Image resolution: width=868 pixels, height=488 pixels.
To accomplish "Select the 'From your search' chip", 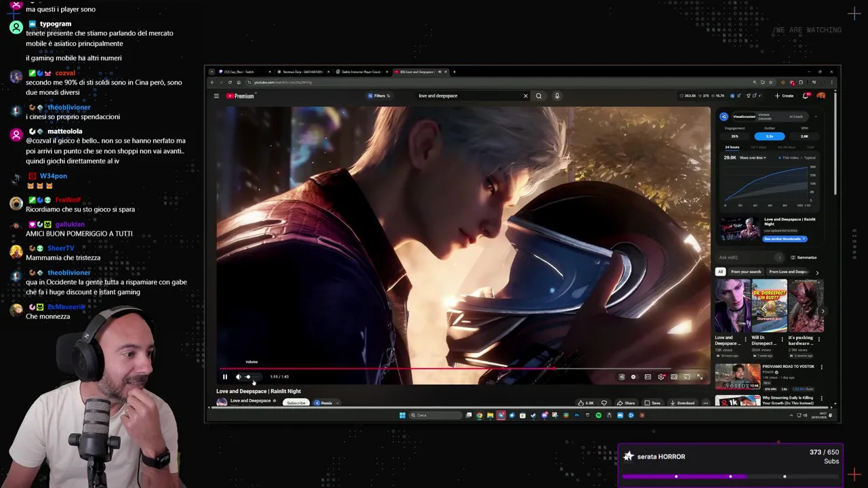I will 746,272.
